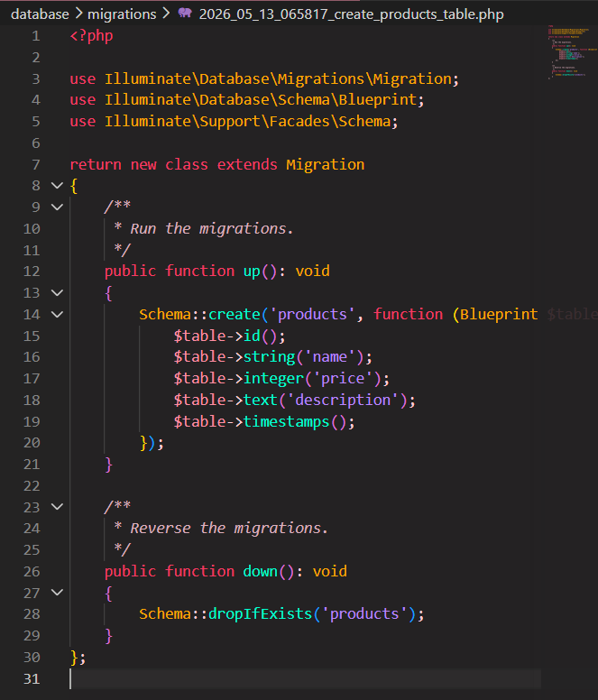This screenshot has height=700, width=598.
Task: Open the migrations breadcrumb segment
Action: tap(122, 14)
